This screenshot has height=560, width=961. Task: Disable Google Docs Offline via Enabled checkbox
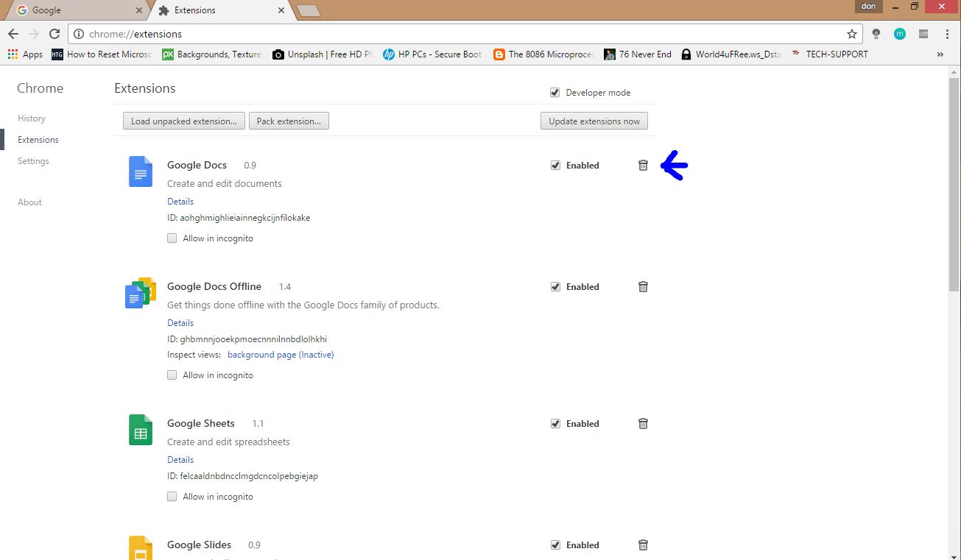point(555,287)
